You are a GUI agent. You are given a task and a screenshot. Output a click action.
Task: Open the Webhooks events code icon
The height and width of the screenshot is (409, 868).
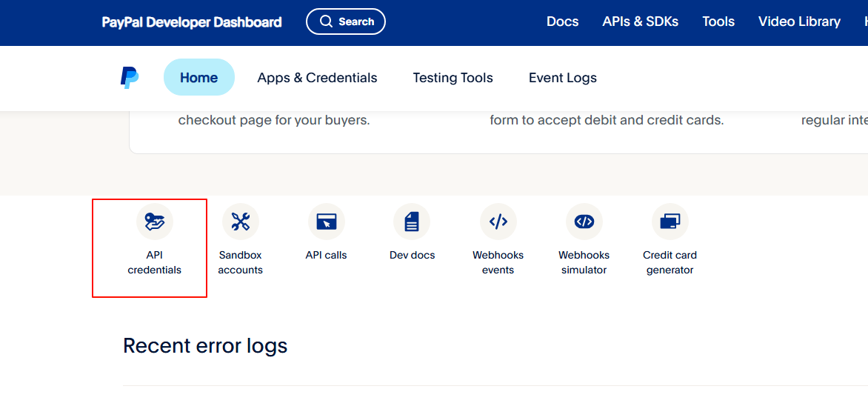pyautogui.click(x=498, y=222)
